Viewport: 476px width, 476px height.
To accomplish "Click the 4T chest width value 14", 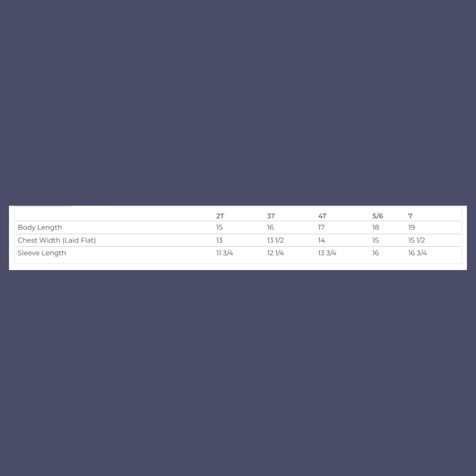I will coord(321,240).
